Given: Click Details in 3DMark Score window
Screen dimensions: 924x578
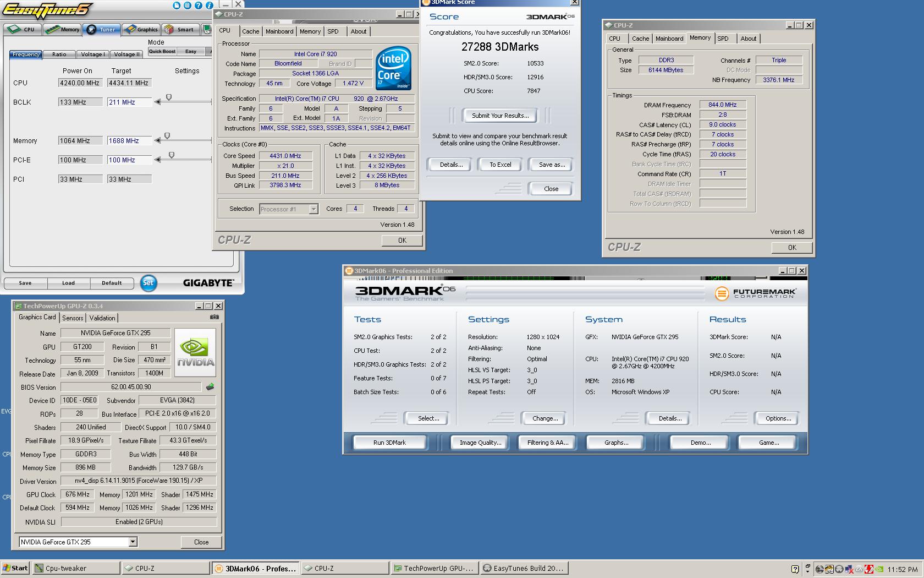Looking at the screenshot, I should (451, 165).
